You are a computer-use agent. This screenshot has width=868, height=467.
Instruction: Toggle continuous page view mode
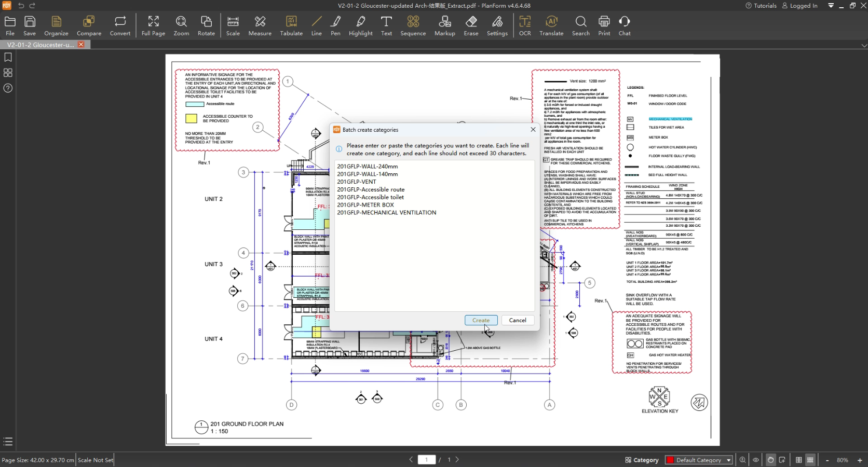pyautogui.click(x=810, y=460)
